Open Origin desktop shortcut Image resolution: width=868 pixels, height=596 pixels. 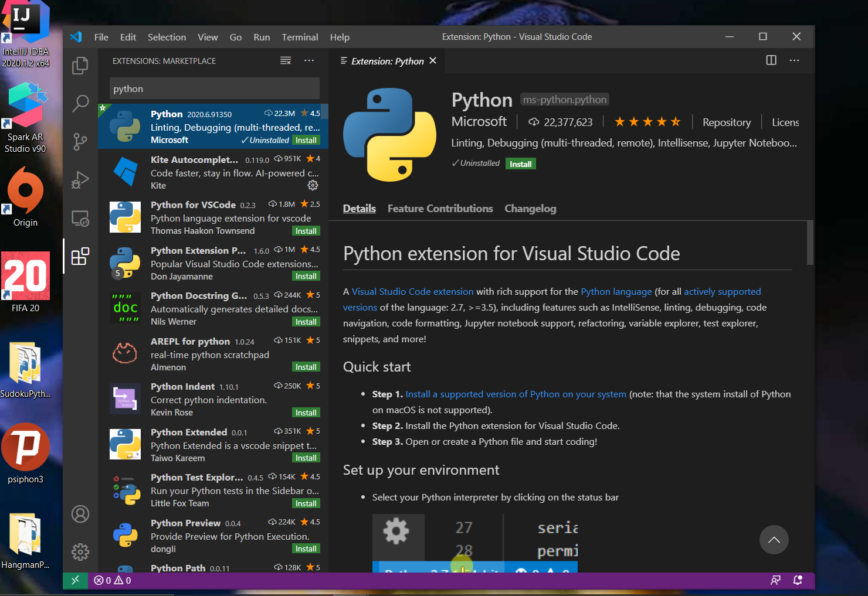coord(25,196)
